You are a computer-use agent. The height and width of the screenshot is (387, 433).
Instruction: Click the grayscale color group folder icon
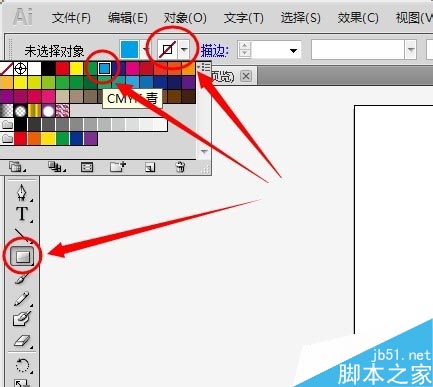pos(7,124)
